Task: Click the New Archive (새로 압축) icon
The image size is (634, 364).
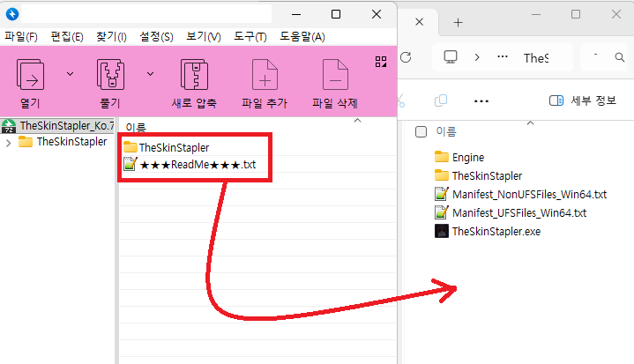Action: (195, 75)
